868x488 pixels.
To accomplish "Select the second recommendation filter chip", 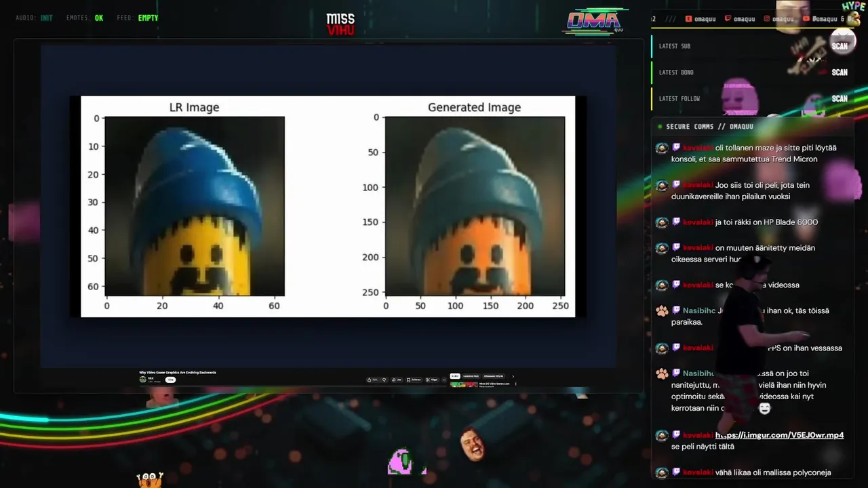I will 471,376.
